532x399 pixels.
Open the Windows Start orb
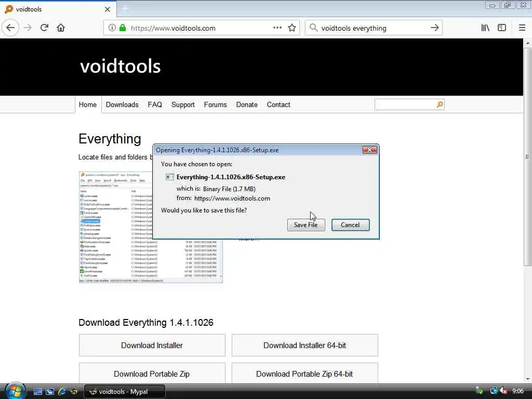pos(15,391)
